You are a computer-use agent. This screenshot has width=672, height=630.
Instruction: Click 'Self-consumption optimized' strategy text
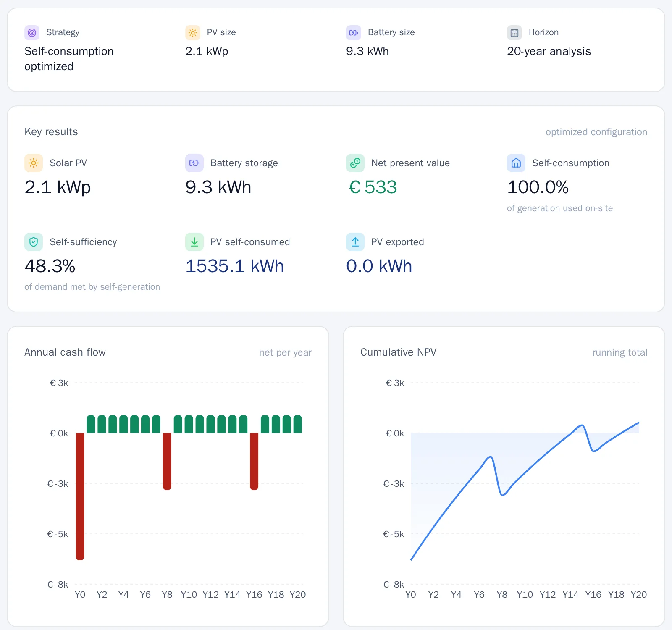coord(69,59)
